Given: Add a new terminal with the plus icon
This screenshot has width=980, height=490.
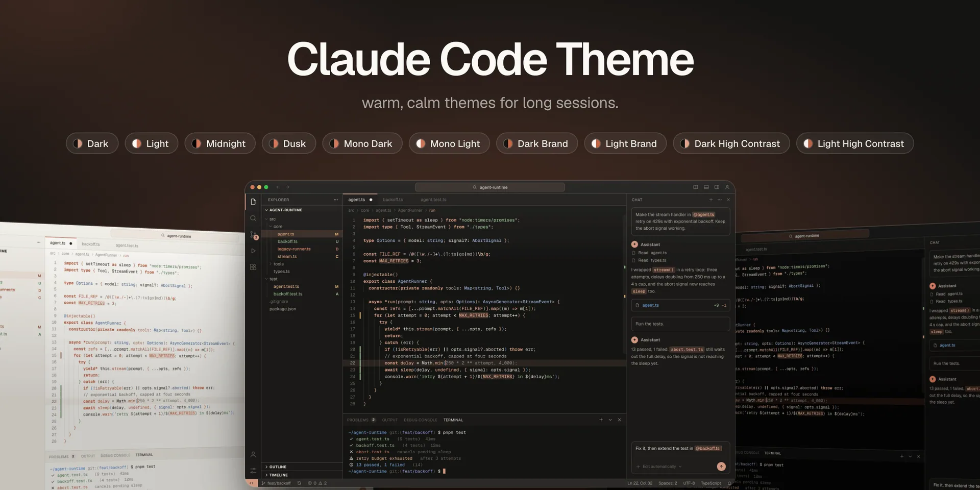Looking at the screenshot, I should pyautogui.click(x=601, y=420).
